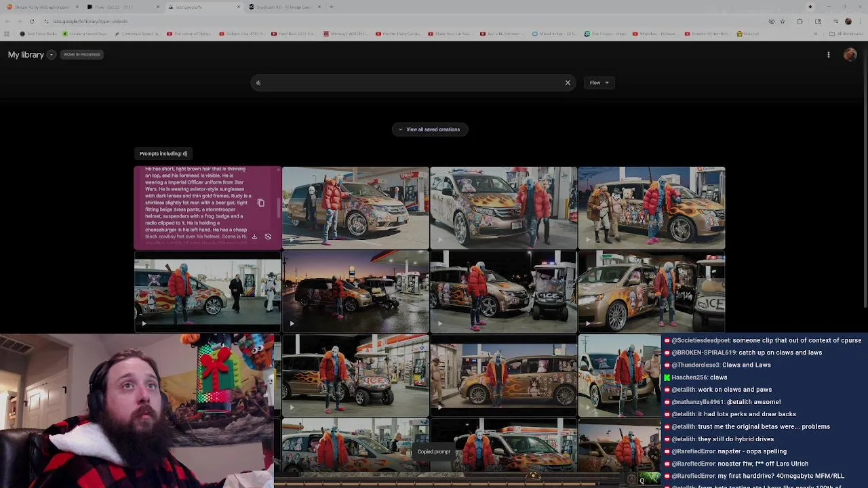This screenshot has height=488, width=868.
Task: Click the My library heading
Action: pos(26,55)
